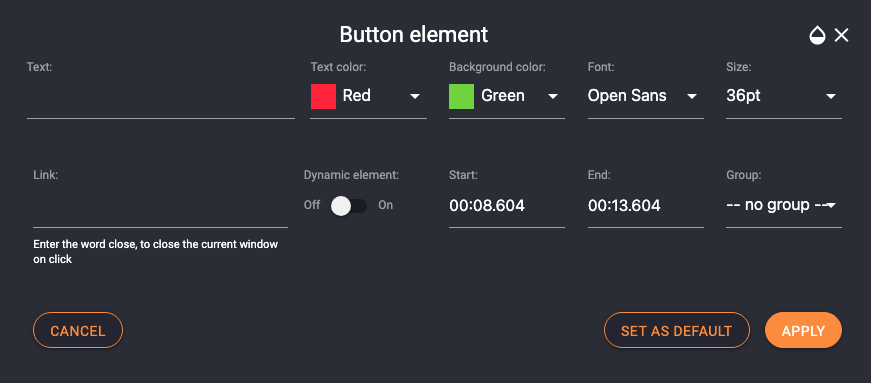The width and height of the screenshot is (871, 383).
Task: Click the red text color swatch
Action: click(323, 96)
